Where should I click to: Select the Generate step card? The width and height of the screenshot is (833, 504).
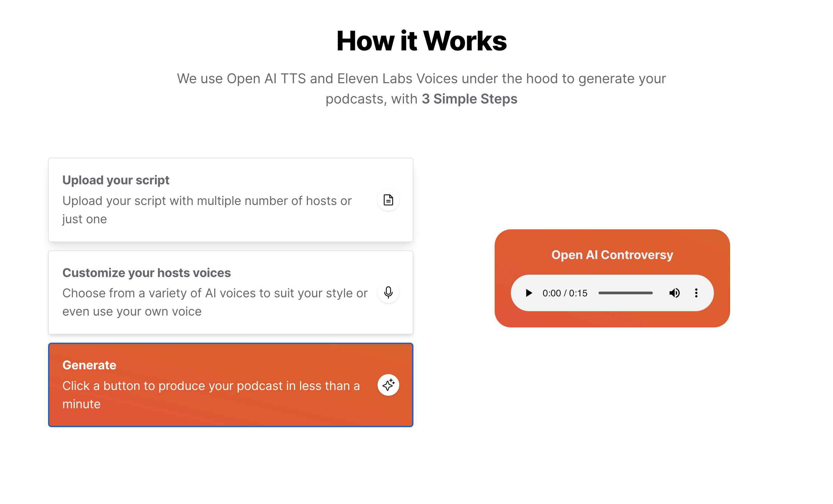click(x=231, y=385)
